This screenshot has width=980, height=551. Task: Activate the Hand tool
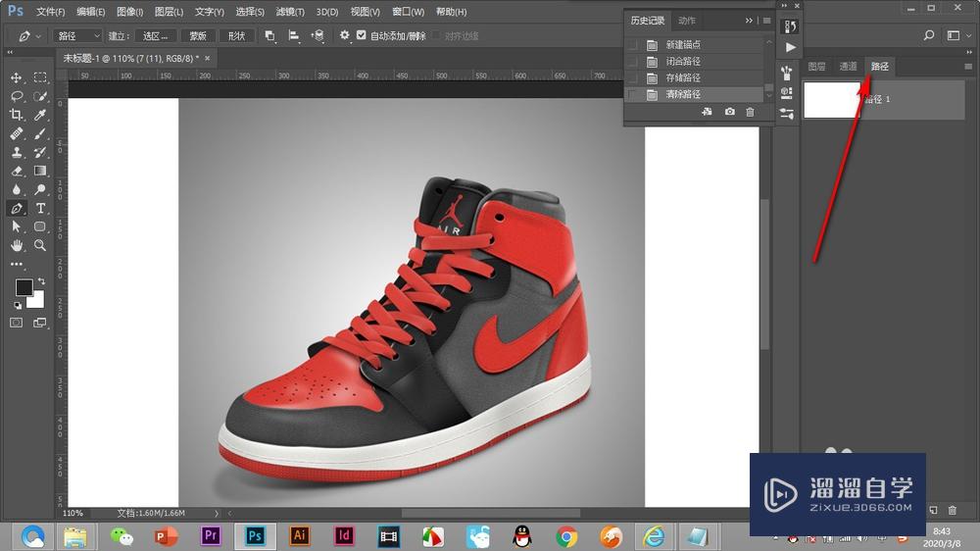coord(17,245)
